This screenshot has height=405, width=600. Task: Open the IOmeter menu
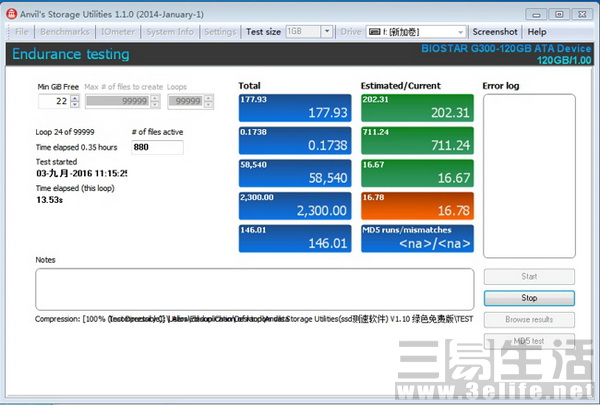click(118, 32)
